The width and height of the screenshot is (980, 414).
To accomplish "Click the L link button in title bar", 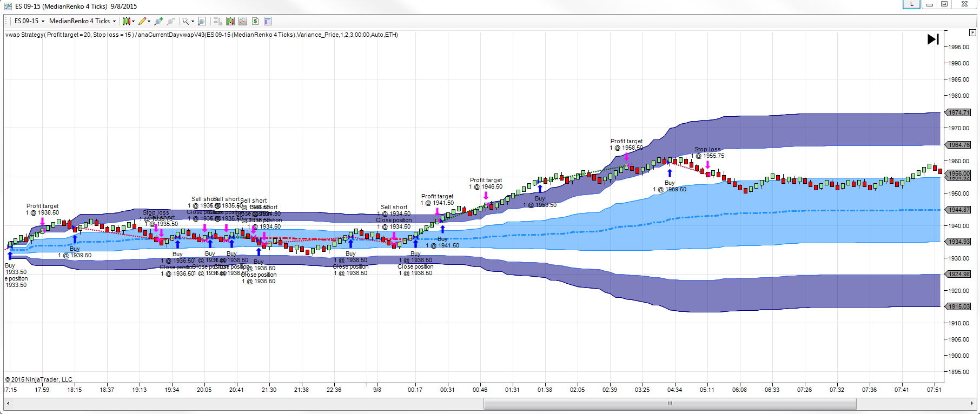I will point(911,4).
